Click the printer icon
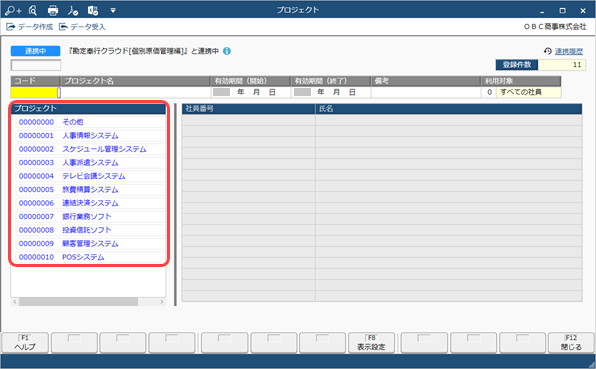Screen dimensions: 596x369 coord(53,11)
